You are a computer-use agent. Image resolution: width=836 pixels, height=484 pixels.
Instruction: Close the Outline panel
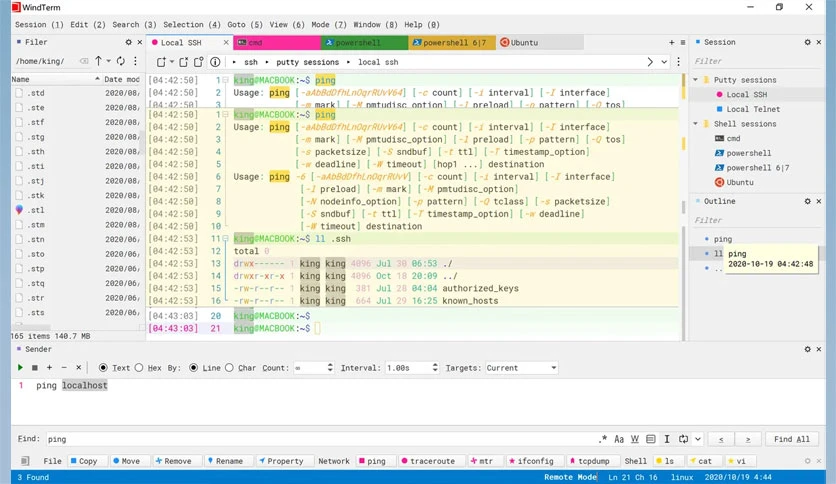[819, 201]
